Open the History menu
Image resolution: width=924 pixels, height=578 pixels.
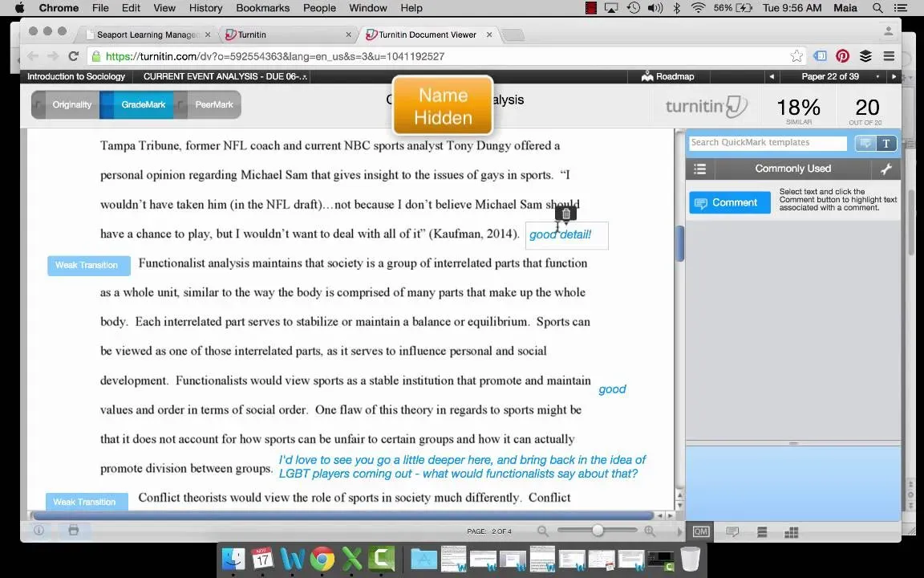[x=205, y=8]
